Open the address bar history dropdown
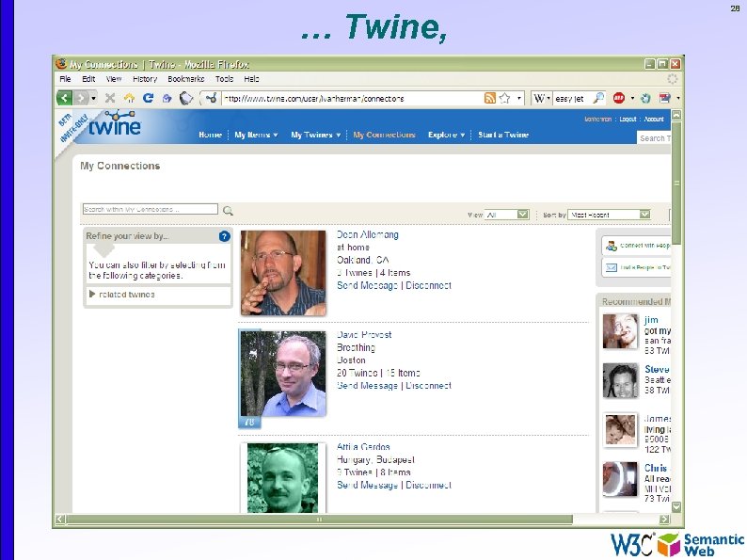Screen dimensions: 747x560 pos(519,98)
